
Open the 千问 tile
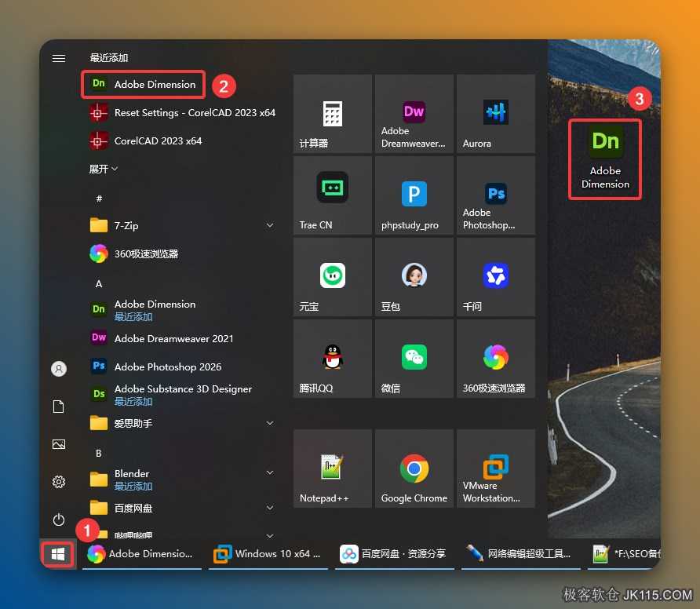(496, 277)
